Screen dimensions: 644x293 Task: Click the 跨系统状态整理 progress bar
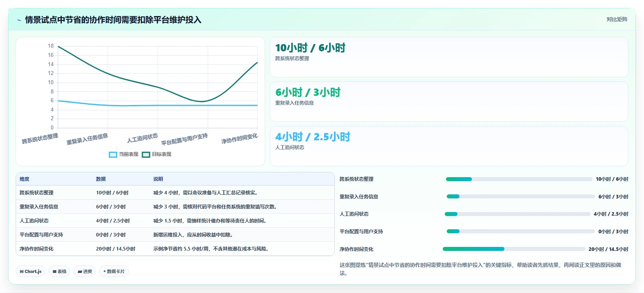tap(519, 179)
